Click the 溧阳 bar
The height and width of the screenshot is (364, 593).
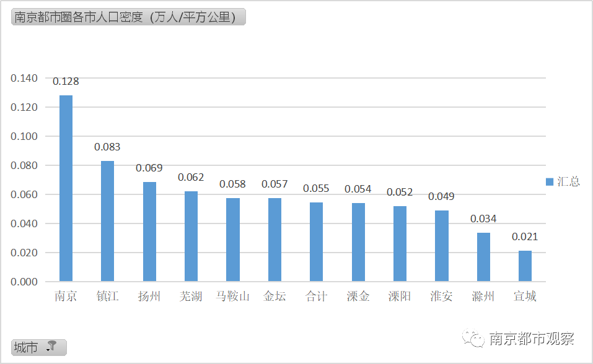coord(400,244)
